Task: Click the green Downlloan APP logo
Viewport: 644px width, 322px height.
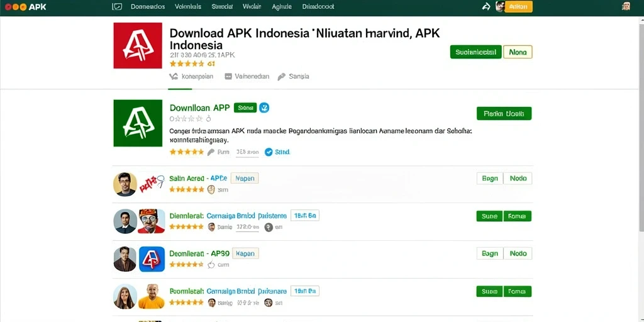Action: [x=138, y=123]
